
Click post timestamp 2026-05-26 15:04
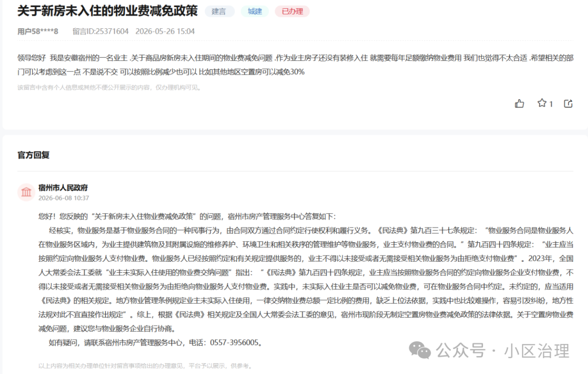(165, 32)
